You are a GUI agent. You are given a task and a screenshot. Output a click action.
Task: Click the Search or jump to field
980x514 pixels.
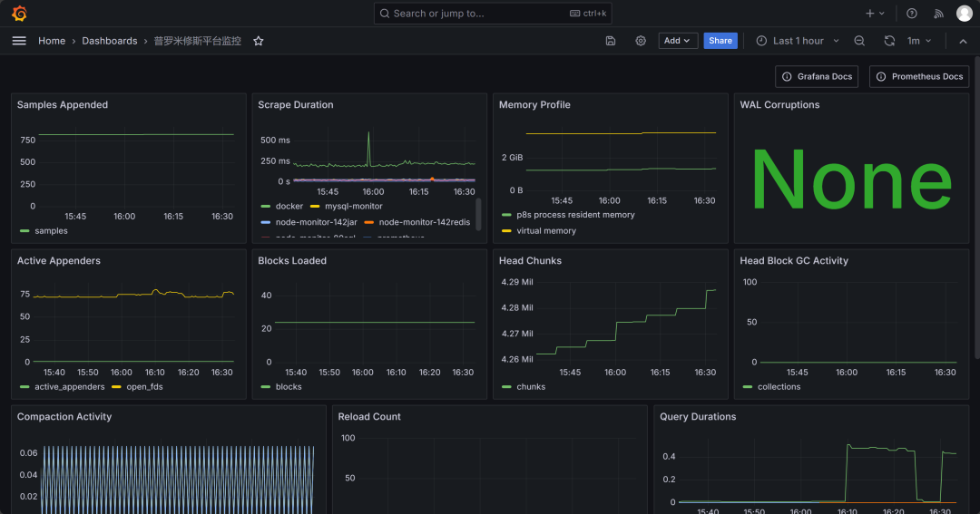pos(493,13)
